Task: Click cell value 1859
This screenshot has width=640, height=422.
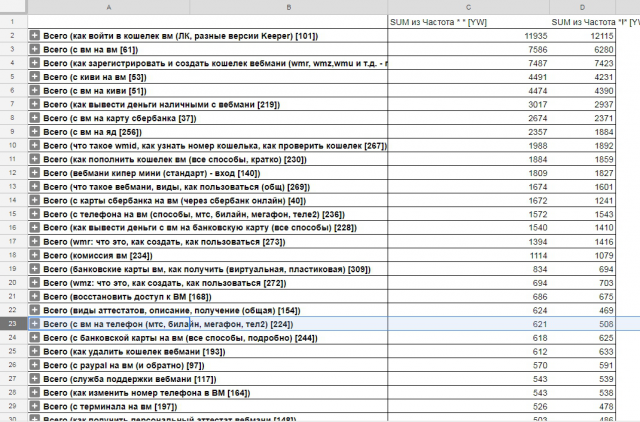Action: (604, 160)
